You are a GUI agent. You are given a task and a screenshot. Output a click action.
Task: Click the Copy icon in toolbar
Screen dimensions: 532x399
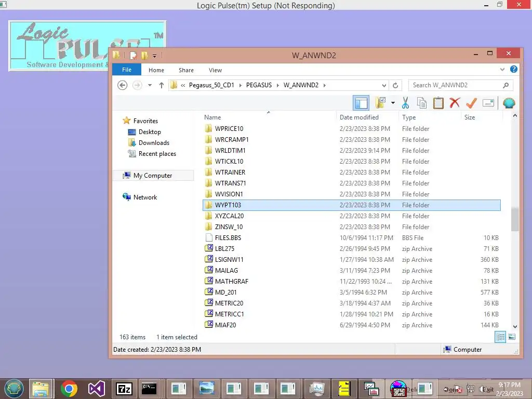[422, 103]
